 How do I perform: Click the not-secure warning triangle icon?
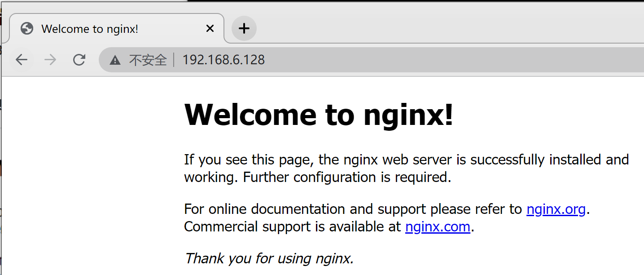115,60
